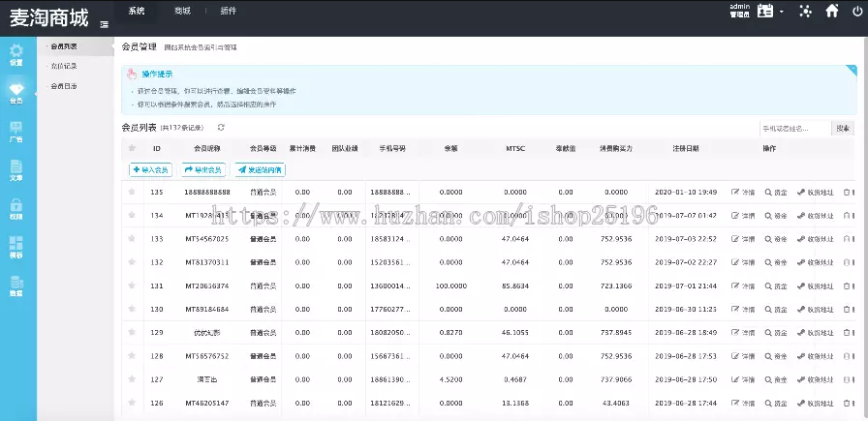
Task: Click the 导入会员 button
Action: 151,169
